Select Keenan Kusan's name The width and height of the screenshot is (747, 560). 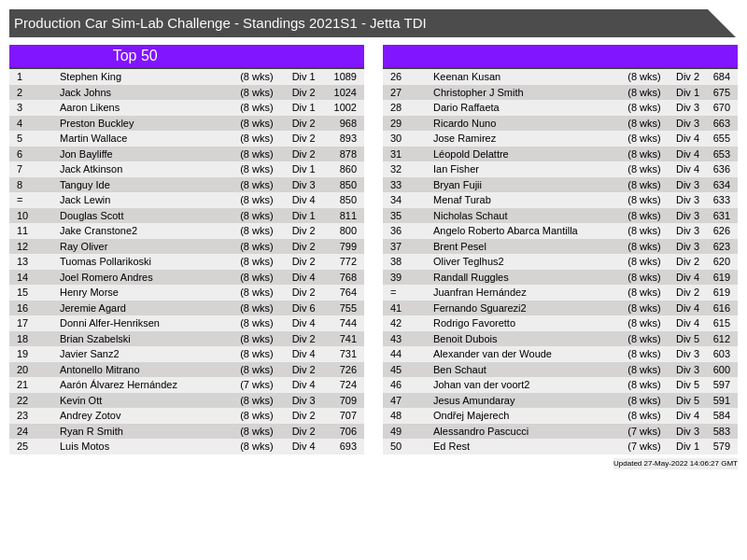coord(466,77)
